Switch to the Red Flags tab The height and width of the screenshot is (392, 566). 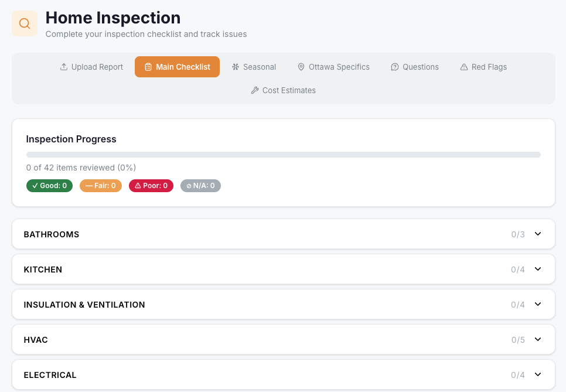pos(483,67)
